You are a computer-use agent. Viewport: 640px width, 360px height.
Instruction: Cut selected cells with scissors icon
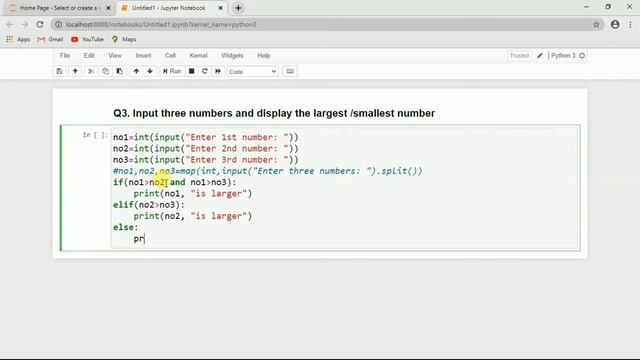pos(91,71)
